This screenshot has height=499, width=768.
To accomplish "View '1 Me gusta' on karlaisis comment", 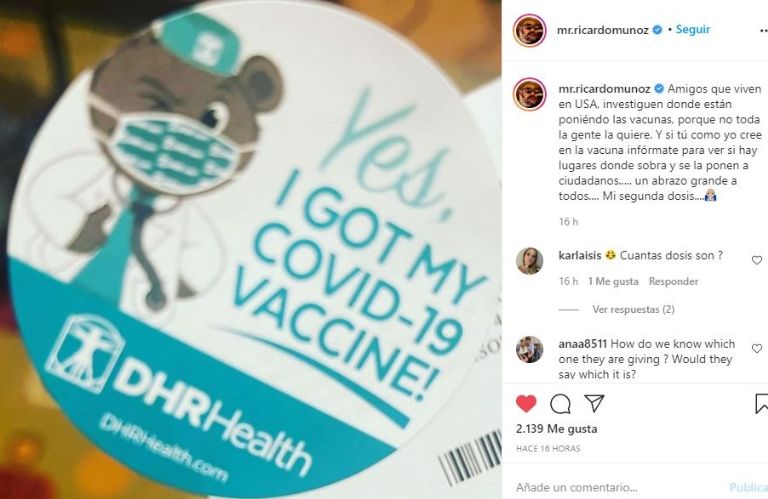I will point(613,282).
